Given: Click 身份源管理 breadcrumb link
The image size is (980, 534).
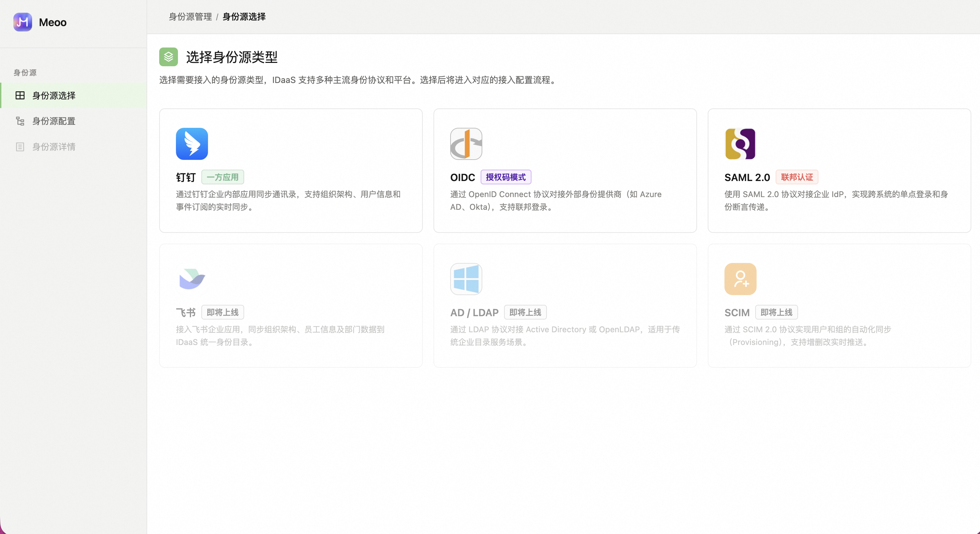Looking at the screenshot, I should coord(190,17).
